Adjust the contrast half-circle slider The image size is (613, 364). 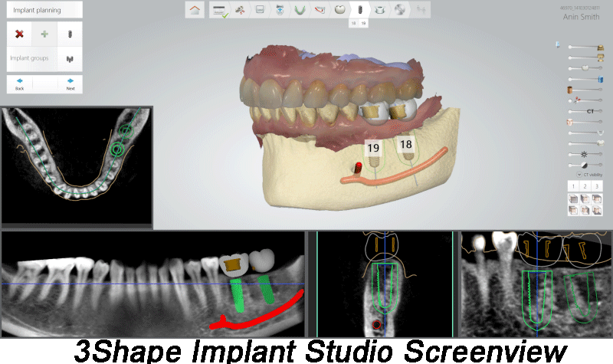tap(585, 165)
